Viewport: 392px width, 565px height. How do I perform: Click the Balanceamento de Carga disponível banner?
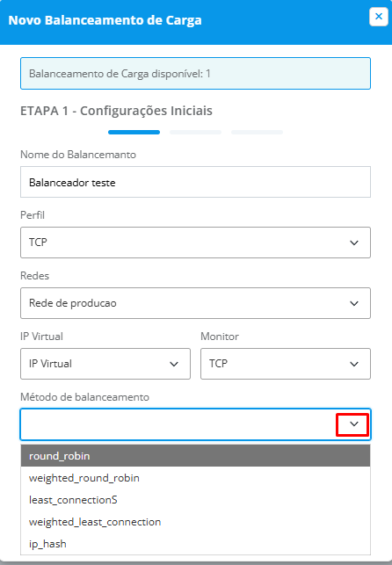click(x=195, y=74)
